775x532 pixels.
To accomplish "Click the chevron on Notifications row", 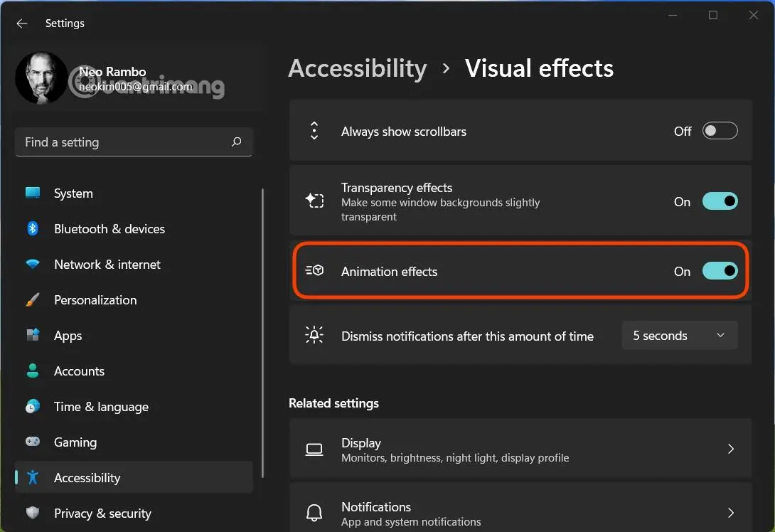I will pyautogui.click(x=730, y=513).
